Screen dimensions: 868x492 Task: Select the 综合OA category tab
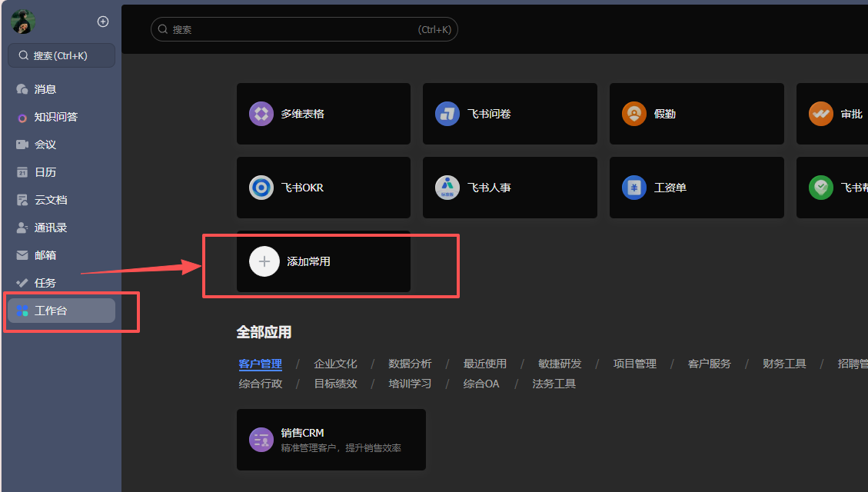pyautogui.click(x=481, y=384)
